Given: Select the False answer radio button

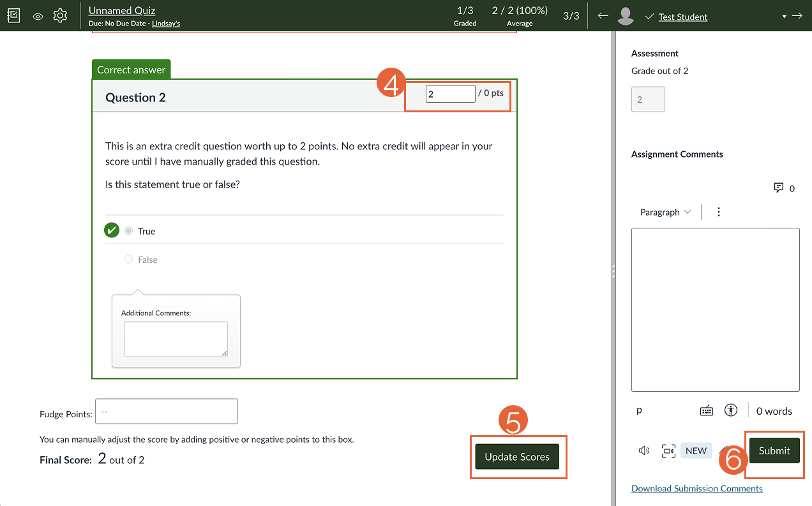Looking at the screenshot, I should point(128,259).
